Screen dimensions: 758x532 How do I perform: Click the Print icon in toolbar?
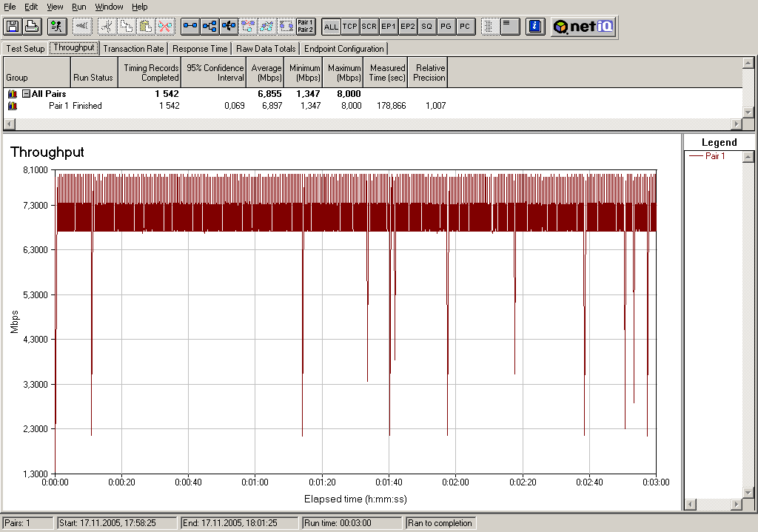click(32, 27)
